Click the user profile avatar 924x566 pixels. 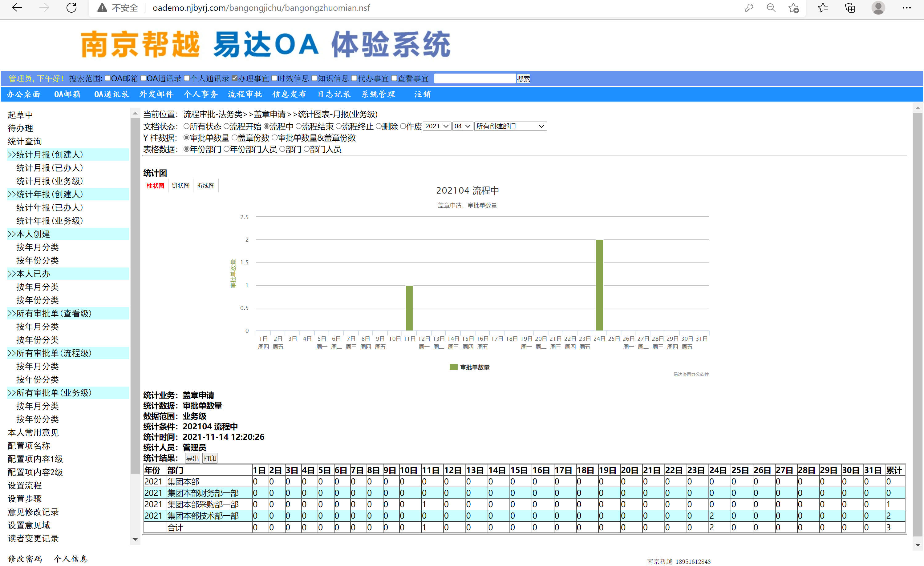tap(878, 8)
